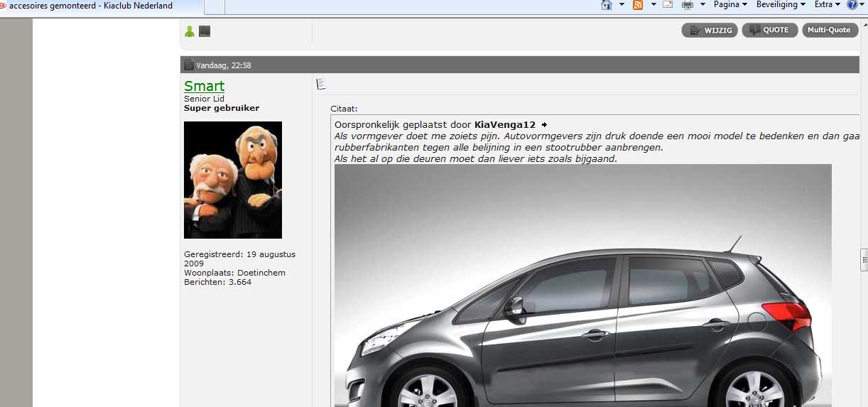Click the orange RSS feed icon
The height and width of the screenshot is (407, 868).
pos(638,5)
